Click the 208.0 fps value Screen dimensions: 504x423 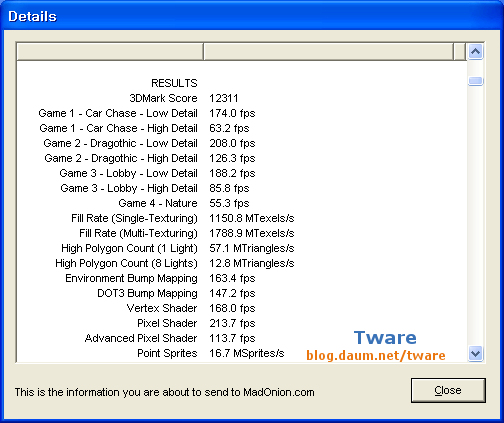232,143
